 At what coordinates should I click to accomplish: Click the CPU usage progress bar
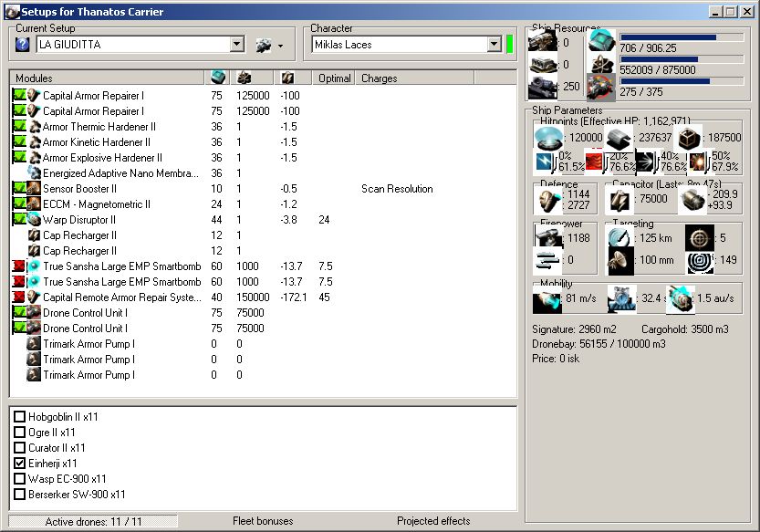682,37
